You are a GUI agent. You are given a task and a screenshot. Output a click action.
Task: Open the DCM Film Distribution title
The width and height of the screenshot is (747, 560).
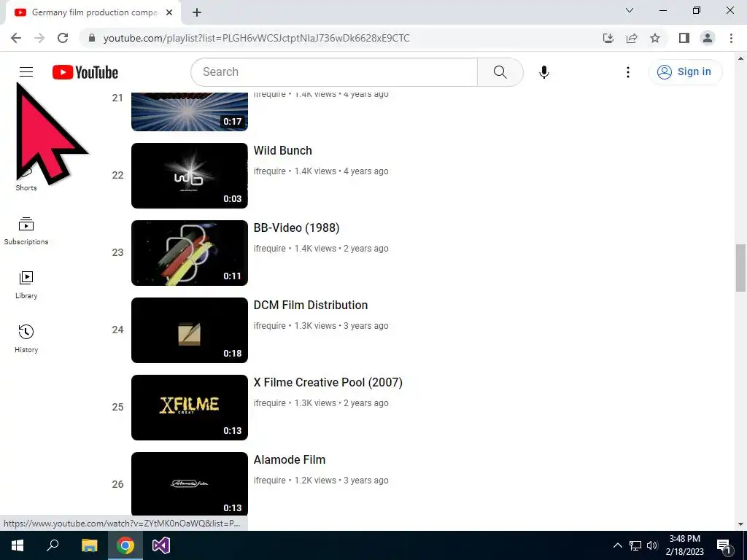click(311, 306)
